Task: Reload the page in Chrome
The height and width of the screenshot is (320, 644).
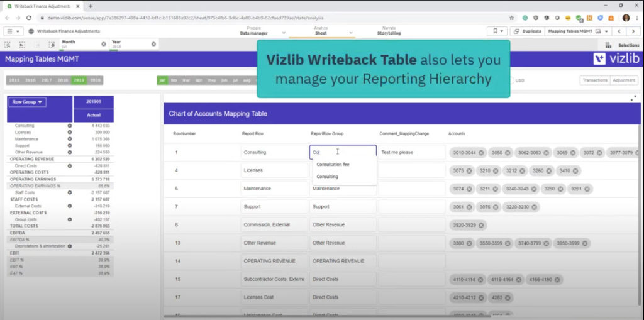Action: (x=29, y=18)
